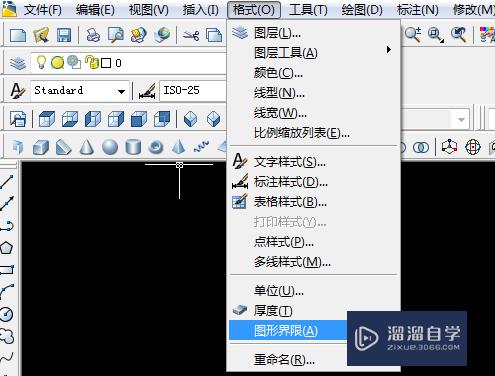This screenshot has height=376, width=495.
Task: Open the 标注(N) menu
Action: point(417,10)
